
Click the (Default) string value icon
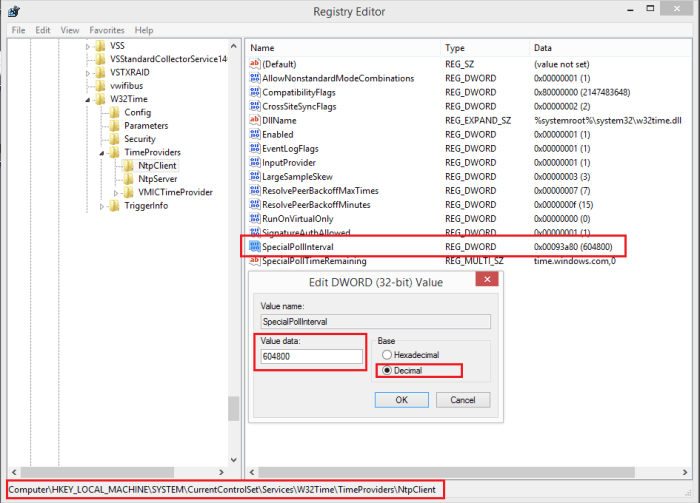coord(254,64)
